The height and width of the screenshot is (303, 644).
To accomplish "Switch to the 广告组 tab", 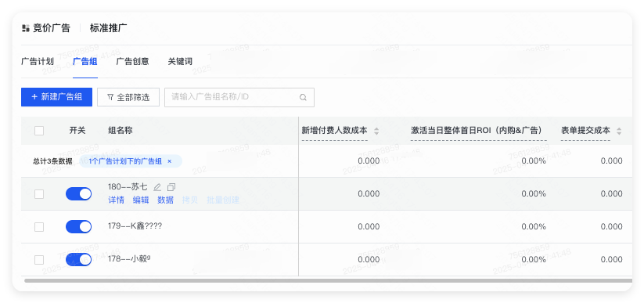I will 85,62.
